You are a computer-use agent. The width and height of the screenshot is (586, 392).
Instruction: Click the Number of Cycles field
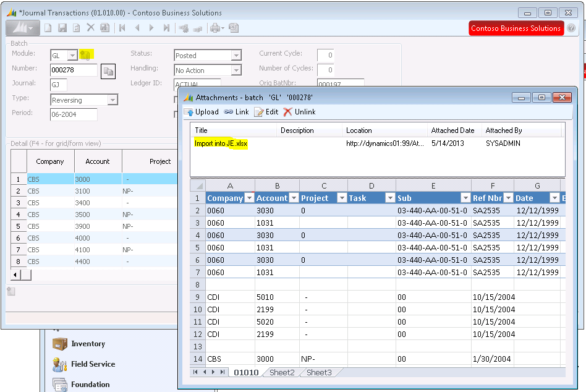[326, 70]
